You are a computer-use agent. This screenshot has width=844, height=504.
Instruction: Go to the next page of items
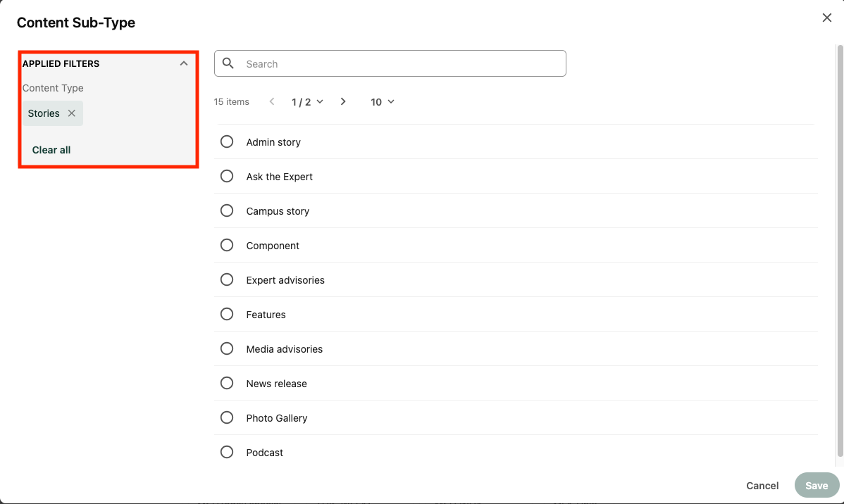pyautogui.click(x=343, y=101)
